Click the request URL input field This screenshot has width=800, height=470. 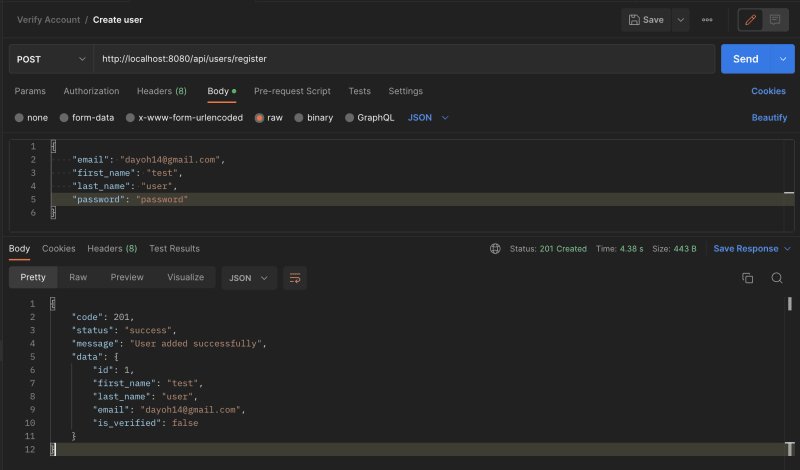[404, 59]
